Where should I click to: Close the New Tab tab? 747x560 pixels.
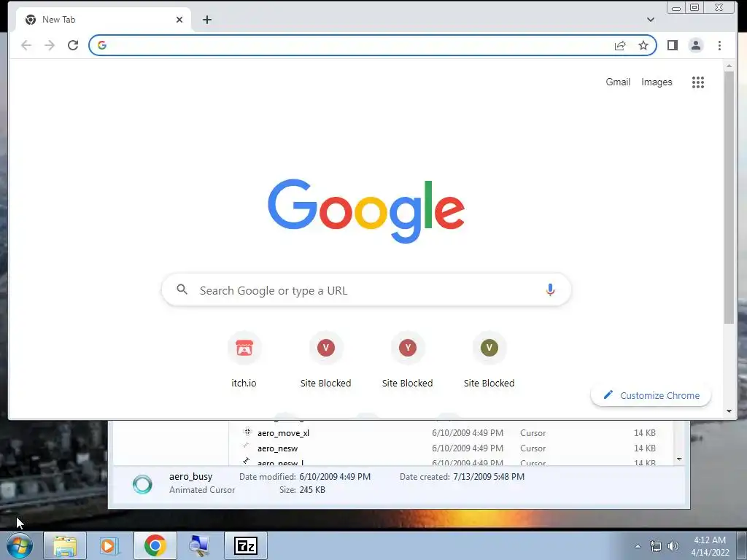click(179, 20)
